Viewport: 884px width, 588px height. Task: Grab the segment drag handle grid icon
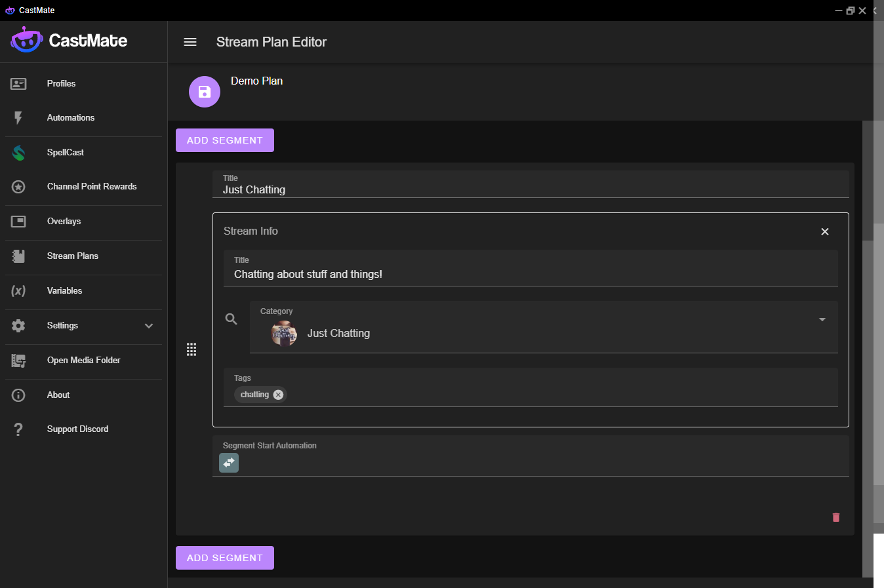(191, 349)
